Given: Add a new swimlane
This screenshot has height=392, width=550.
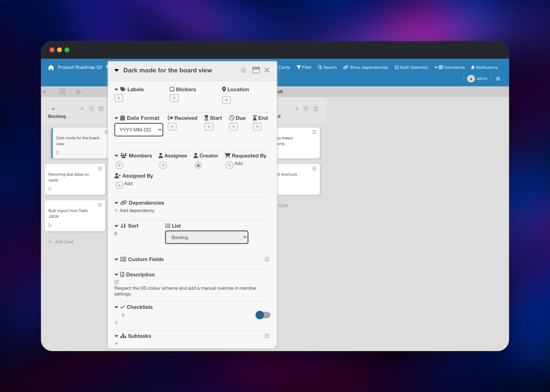Looking at the screenshot, I should (x=78, y=92).
